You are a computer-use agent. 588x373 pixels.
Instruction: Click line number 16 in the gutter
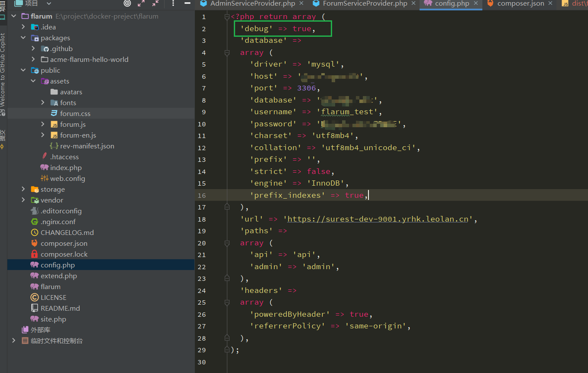coord(202,195)
